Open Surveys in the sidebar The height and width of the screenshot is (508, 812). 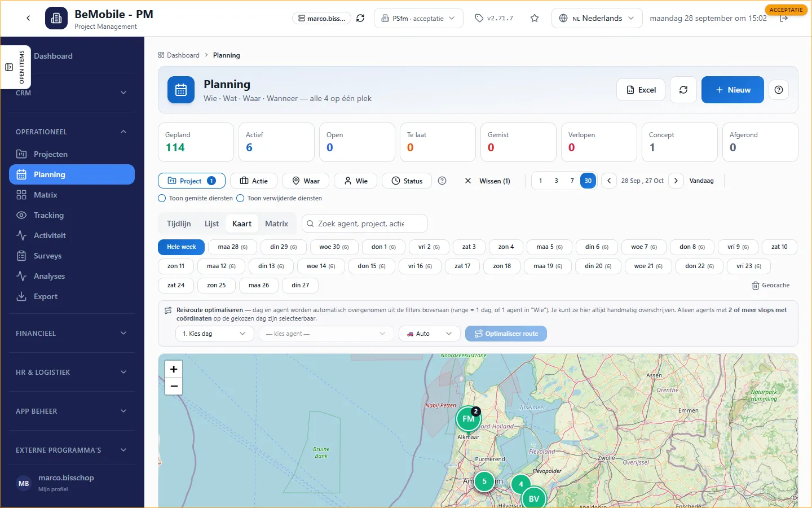tap(72, 256)
